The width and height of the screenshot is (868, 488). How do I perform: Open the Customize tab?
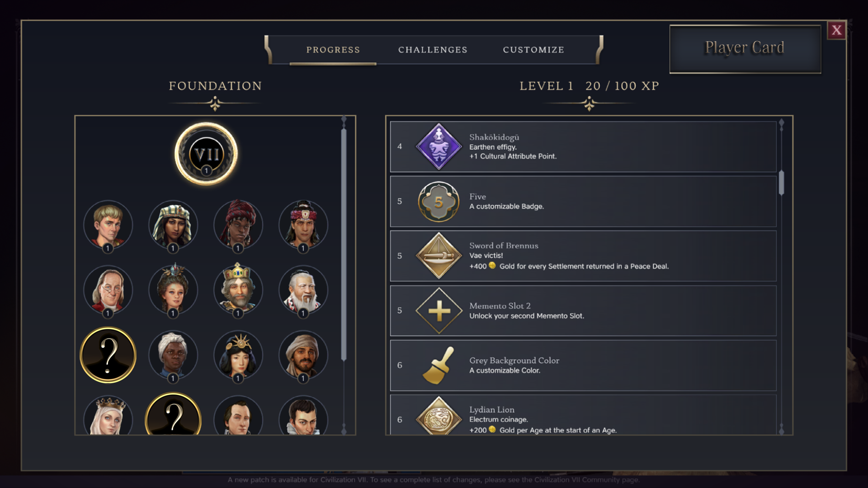coord(533,50)
